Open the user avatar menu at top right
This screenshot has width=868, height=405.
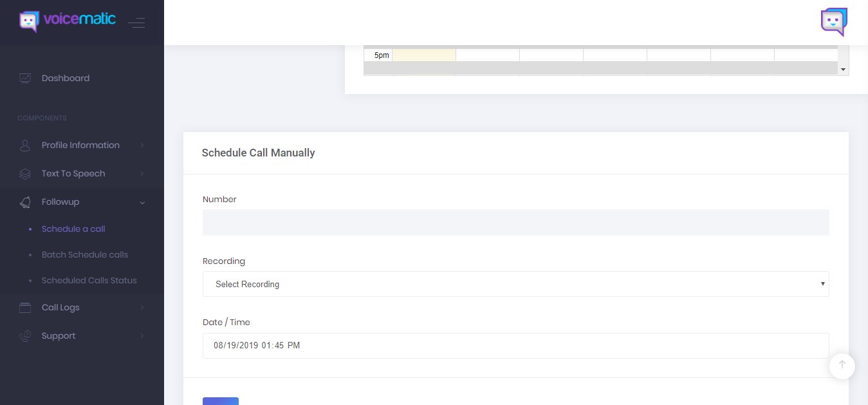[834, 23]
